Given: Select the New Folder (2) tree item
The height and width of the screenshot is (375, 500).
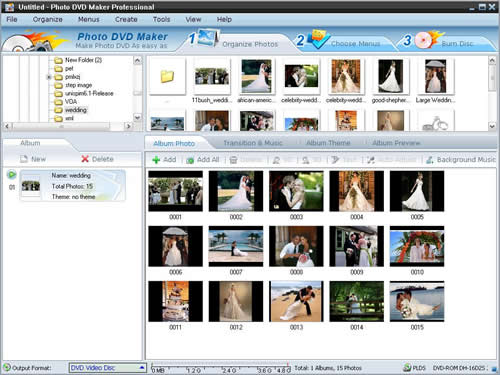Looking at the screenshot, I should click(x=79, y=60).
